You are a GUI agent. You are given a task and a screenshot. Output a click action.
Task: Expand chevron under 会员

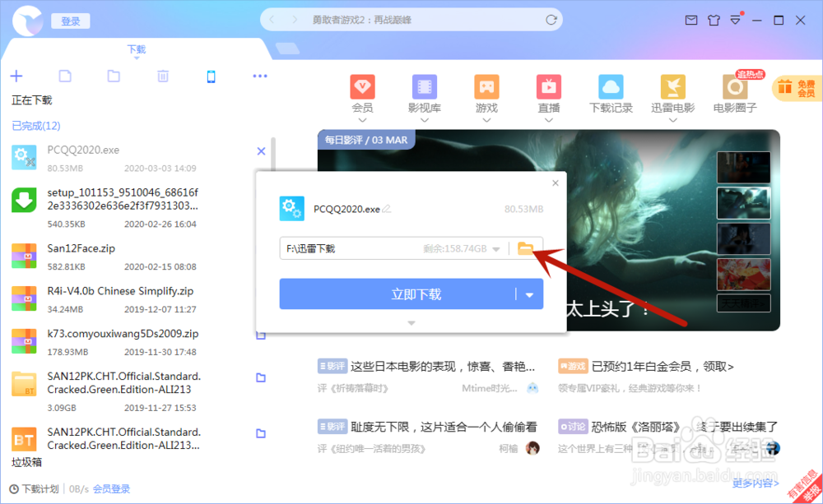[362, 120]
